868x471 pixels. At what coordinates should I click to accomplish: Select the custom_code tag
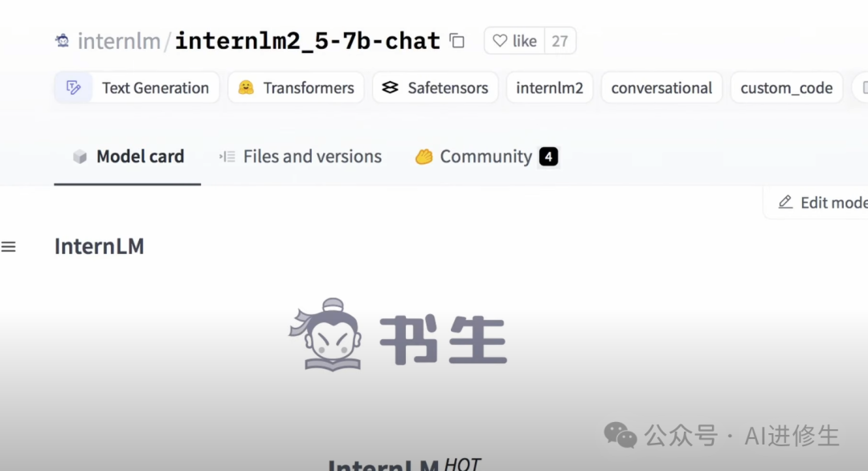[787, 88]
